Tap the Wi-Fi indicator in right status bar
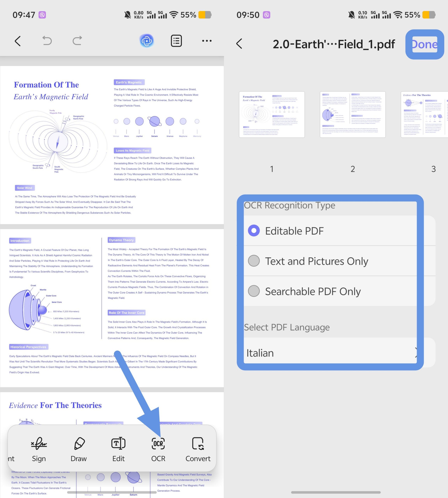Viewport: 448px width, 498px height. (398, 15)
